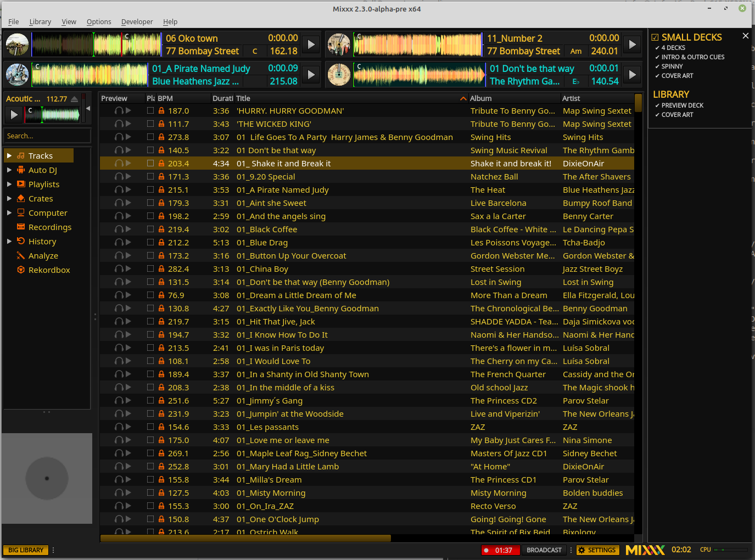Click the spinny vinyl of deck 1
Viewport: 755px width, 560px height.
[x=17, y=44]
